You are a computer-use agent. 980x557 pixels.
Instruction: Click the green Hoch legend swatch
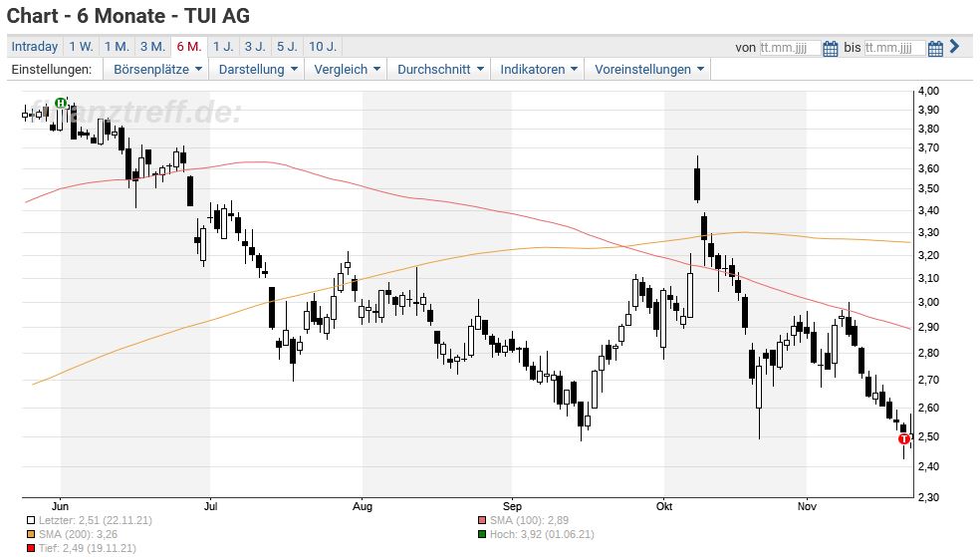click(482, 534)
